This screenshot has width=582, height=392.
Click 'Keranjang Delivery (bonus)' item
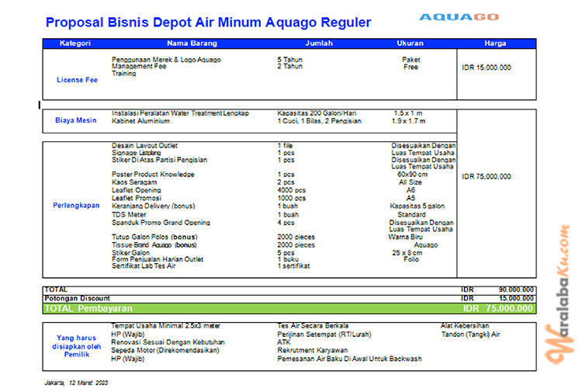pyautogui.click(x=154, y=206)
